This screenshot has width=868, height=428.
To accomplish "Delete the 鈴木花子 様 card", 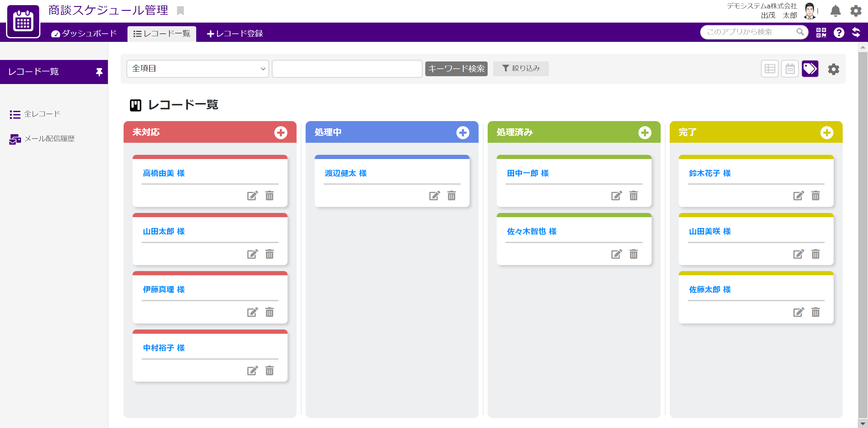I will [816, 195].
